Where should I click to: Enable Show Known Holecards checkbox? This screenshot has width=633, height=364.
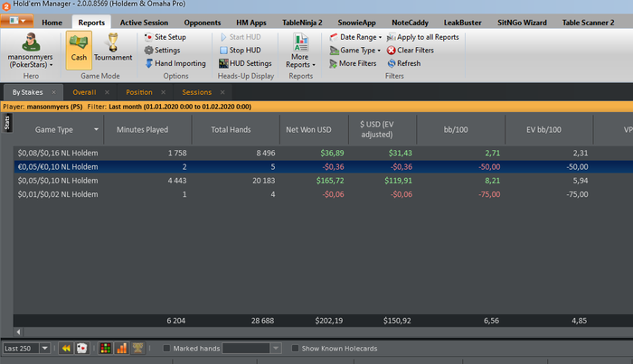pyautogui.click(x=295, y=349)
